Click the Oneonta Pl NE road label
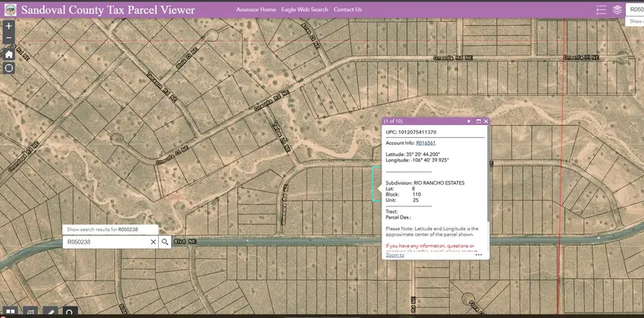The image size is (644, 318). [581, 57]
